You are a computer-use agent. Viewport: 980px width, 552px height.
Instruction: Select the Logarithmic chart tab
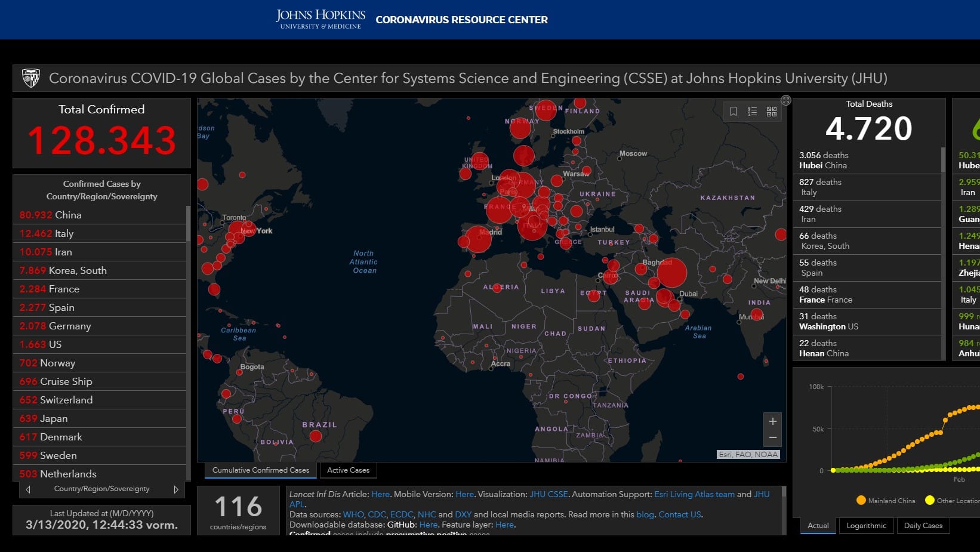click(x=866, y=526)
